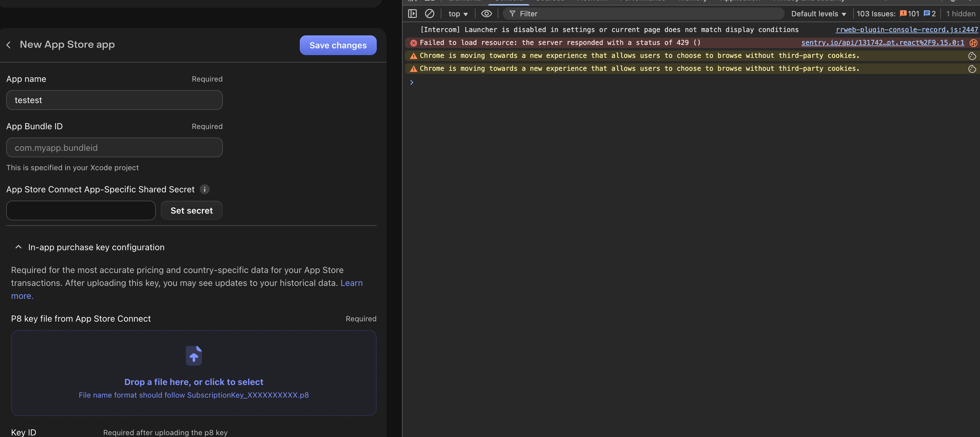Open the rrweb-plugin-console-record.js:2447 source link
The width and height of the screenshot is (980, 437).
point(906,30)
